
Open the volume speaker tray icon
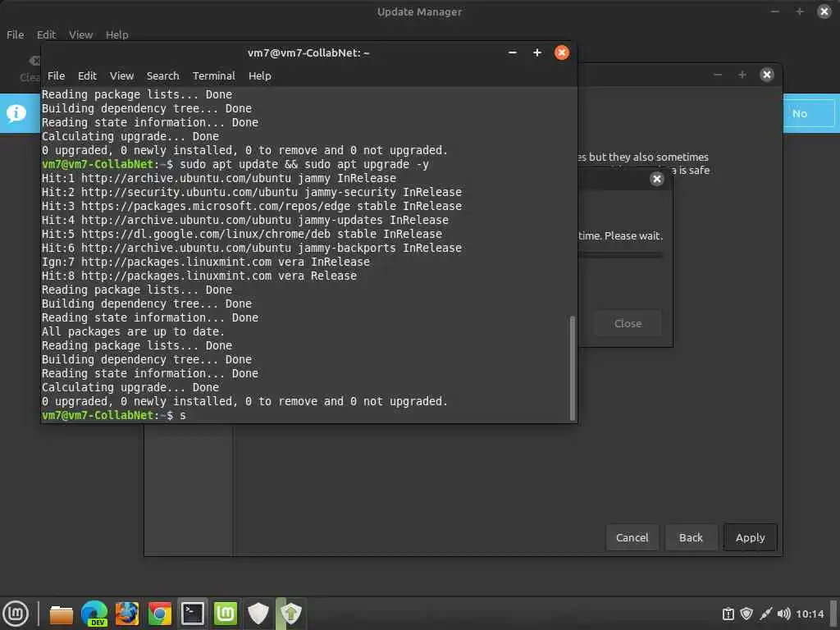[783, 614]
